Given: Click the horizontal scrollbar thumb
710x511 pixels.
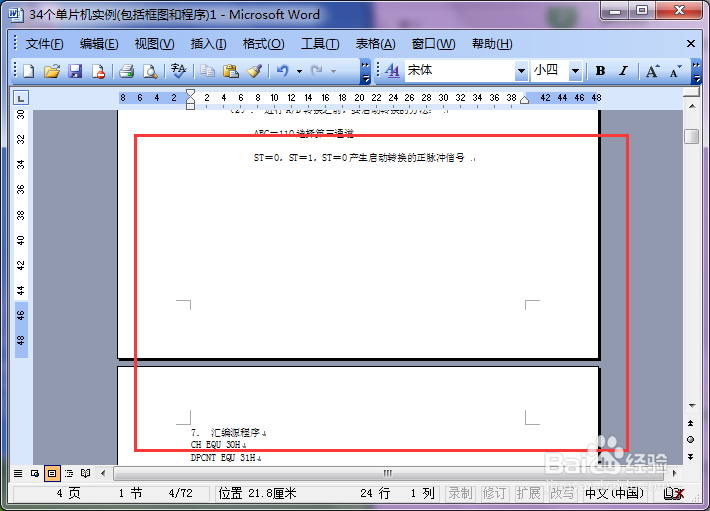Looking at the screenshot, I should (388, 473).
